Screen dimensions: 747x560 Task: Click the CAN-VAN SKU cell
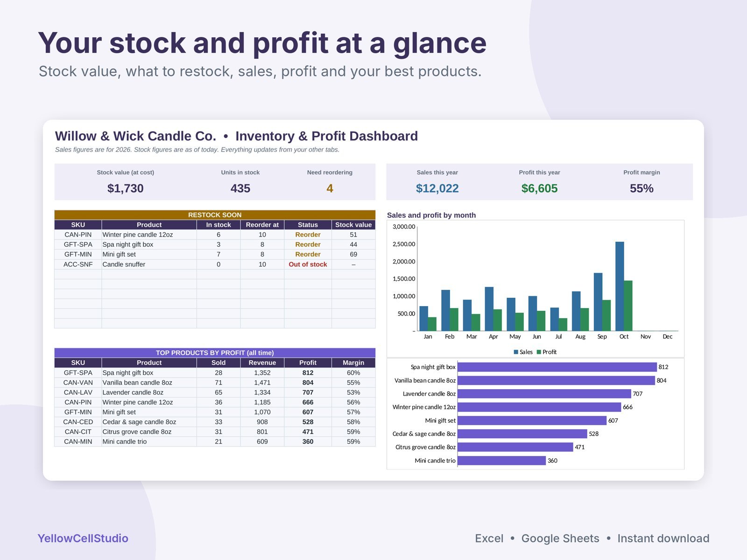click(x=78, y=383)
